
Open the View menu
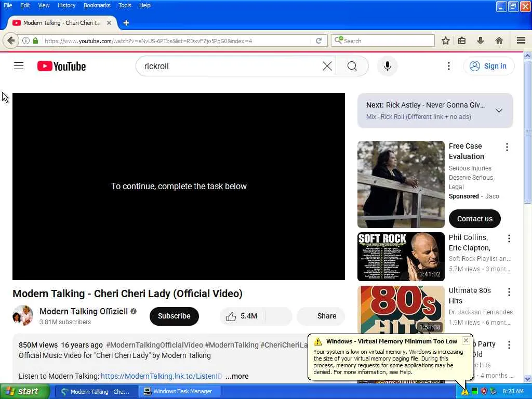point(44,5)
